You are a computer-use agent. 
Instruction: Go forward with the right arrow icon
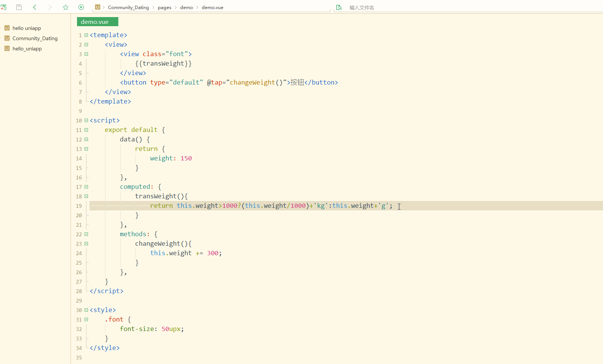tap(50, 7)
